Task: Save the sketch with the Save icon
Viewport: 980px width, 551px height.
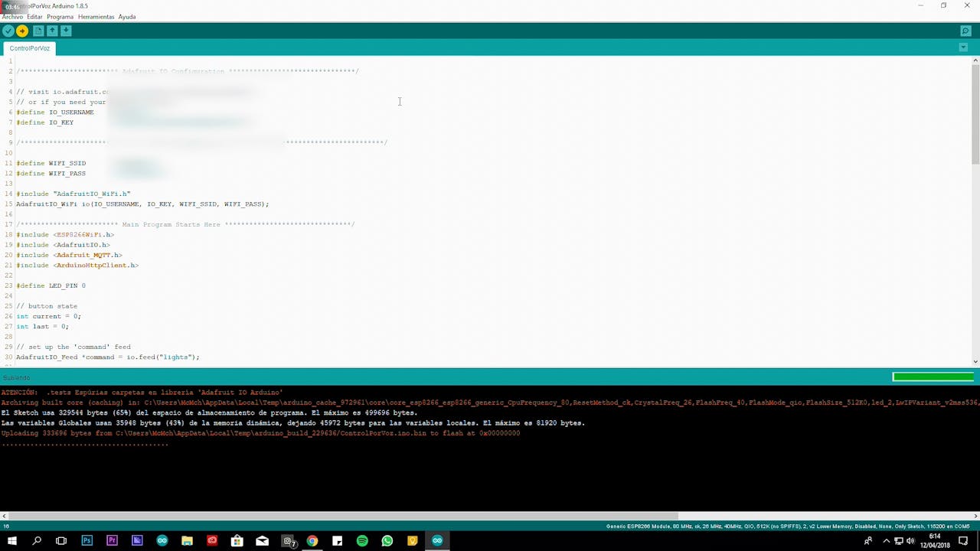Action: 66,31
